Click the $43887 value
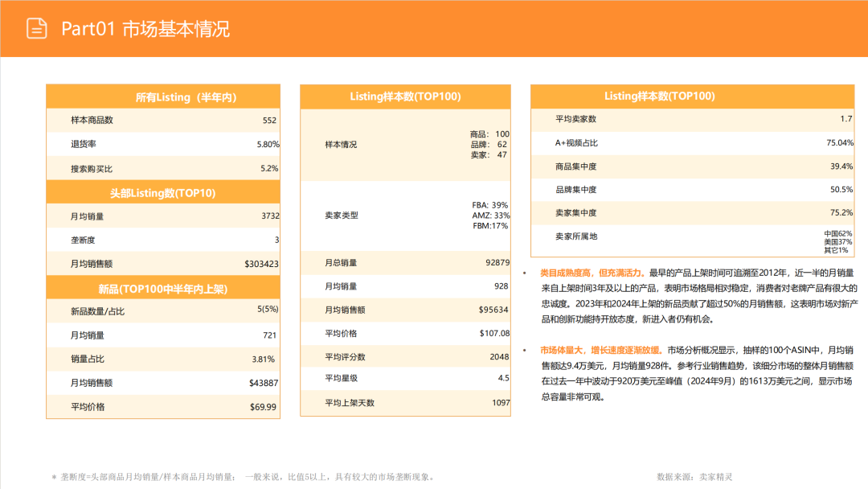This screenshot has width=868, height=489. coord(264,383)
